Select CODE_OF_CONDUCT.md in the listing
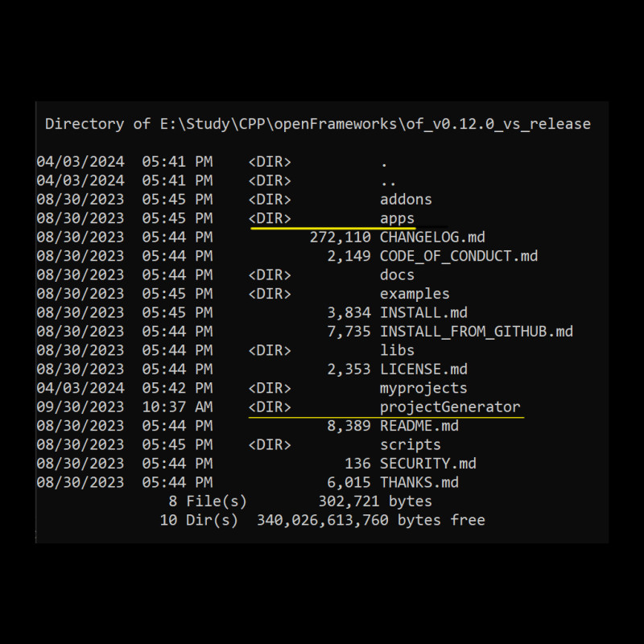 point(459,256)
